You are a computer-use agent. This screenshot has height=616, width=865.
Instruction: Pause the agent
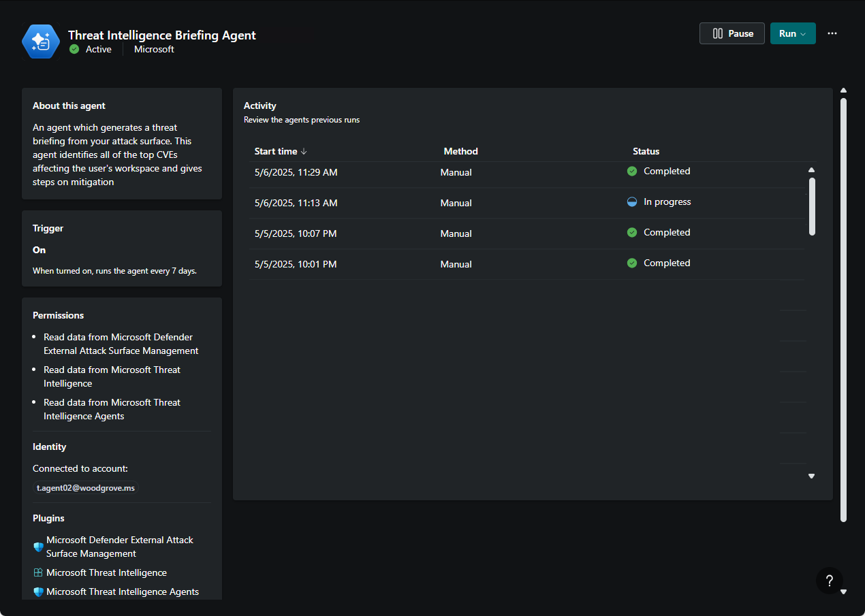tap(733, 33)
